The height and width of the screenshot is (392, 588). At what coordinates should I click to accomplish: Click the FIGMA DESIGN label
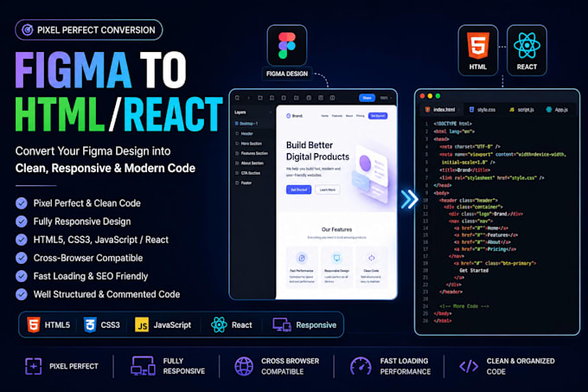click(287, 74)
